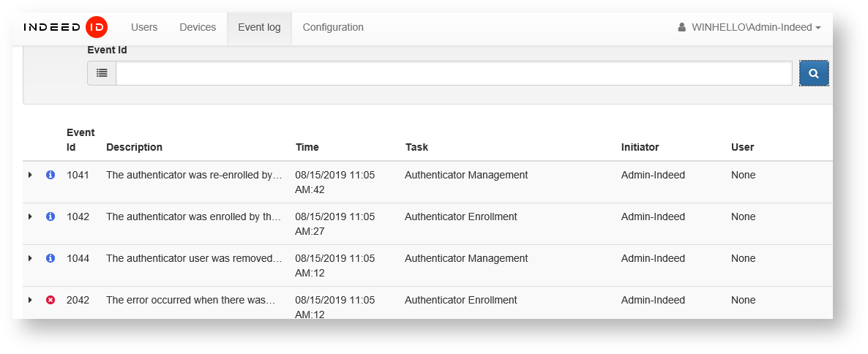Expand the event 1044 row details
The image size is (868, 354).
pyautogui.click(x=30, y=259)
